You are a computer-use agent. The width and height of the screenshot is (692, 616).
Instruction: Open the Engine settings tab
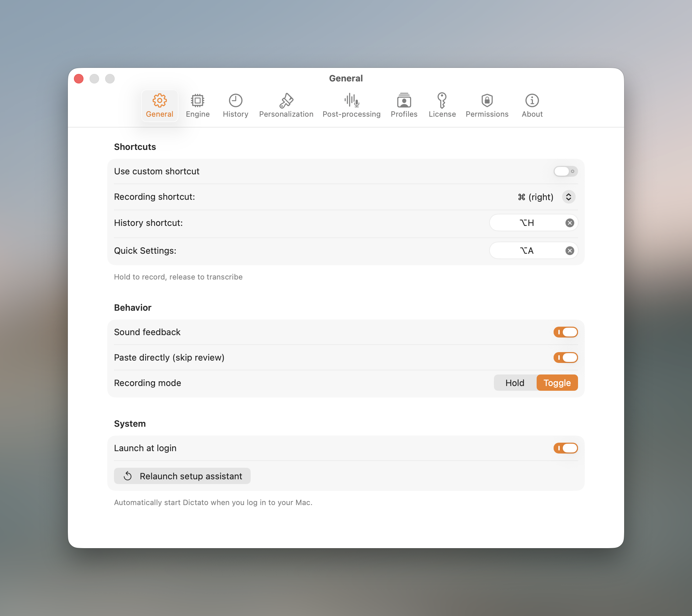pyautogui.click(x=198, y=106)
